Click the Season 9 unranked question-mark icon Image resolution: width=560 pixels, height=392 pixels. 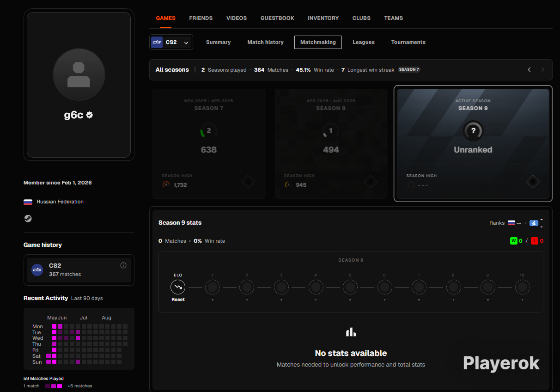tap(473, 131)
